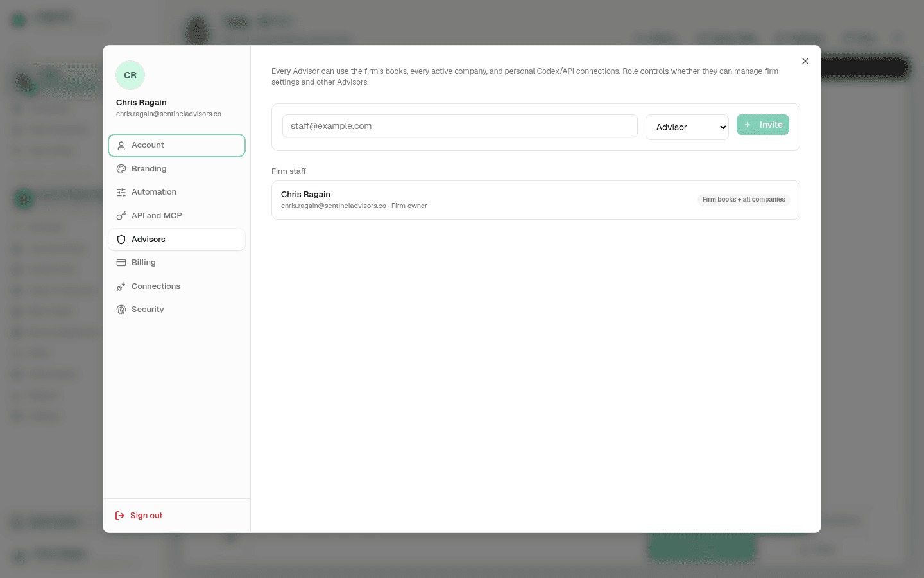Click the sign out arrow icon
Image resolution: width=924 pixels, height=578 pixels.
(x=120, y=516)
